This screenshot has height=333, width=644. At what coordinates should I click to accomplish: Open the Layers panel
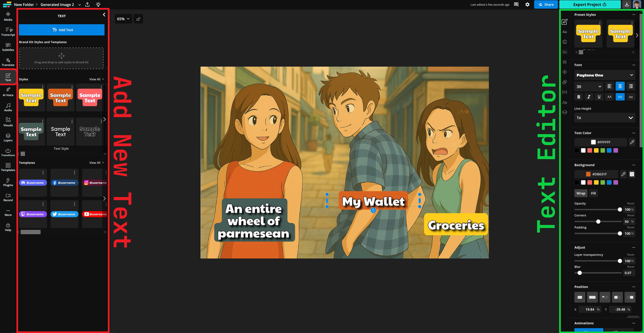[x=8, y=137]
